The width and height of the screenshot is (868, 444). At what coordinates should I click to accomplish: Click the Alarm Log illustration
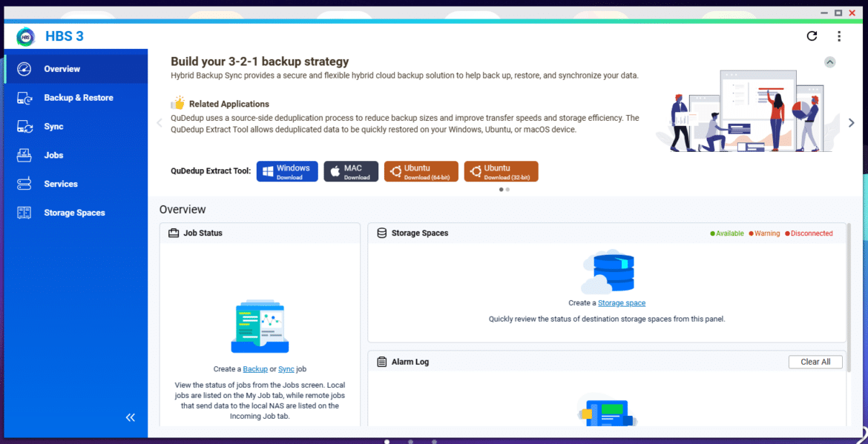tap(608, 410)
